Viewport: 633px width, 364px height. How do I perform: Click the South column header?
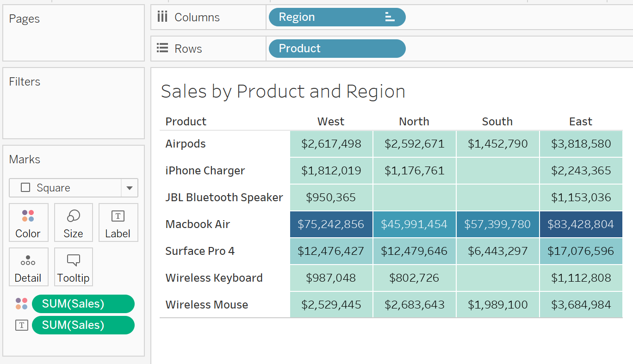pyautogui.click(x=497, y=122)
